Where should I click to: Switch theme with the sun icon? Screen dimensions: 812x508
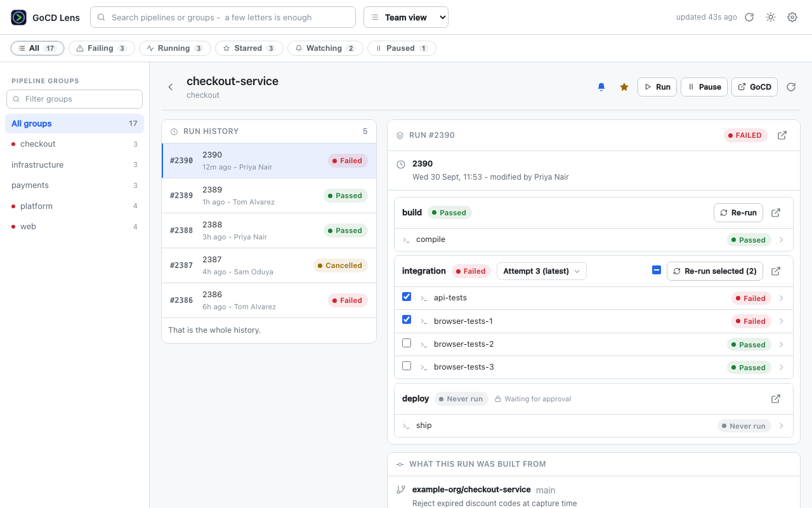point(771,17)
